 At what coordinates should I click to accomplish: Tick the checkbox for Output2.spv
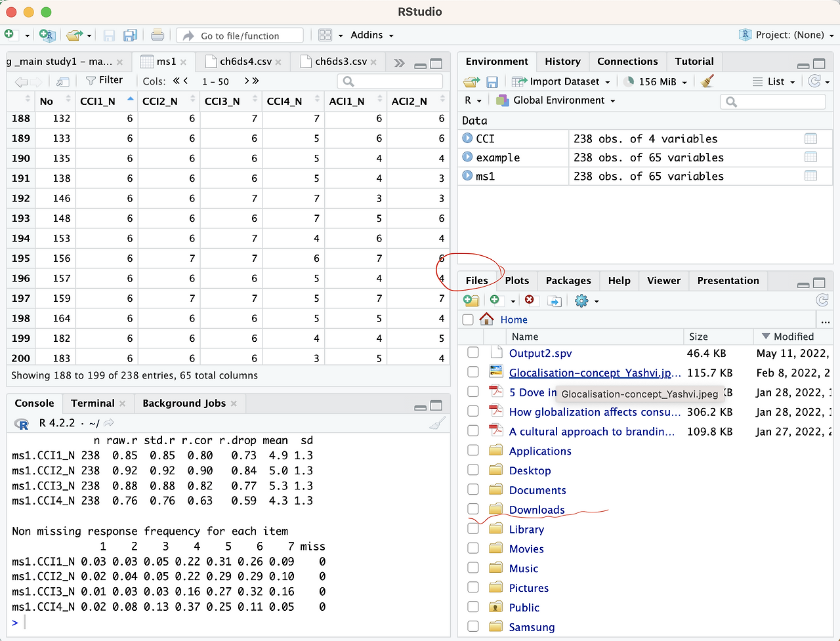click(473, 352)
